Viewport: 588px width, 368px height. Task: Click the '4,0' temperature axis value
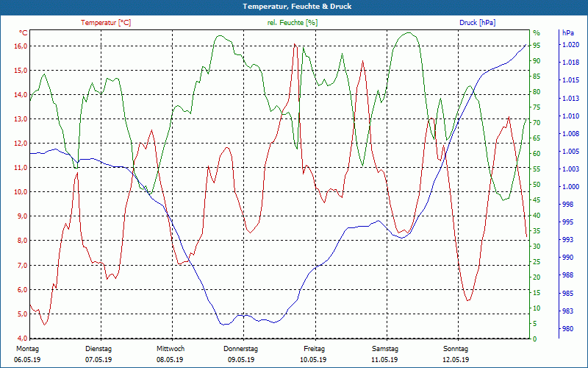pos(22,338)
